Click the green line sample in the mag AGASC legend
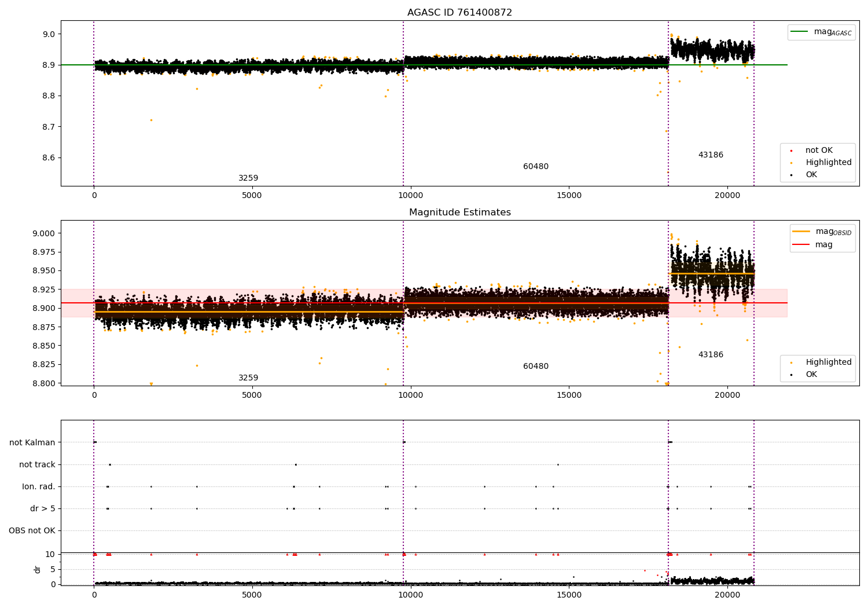The height and width of the screenshot is (608, 868). coord(800,32)
